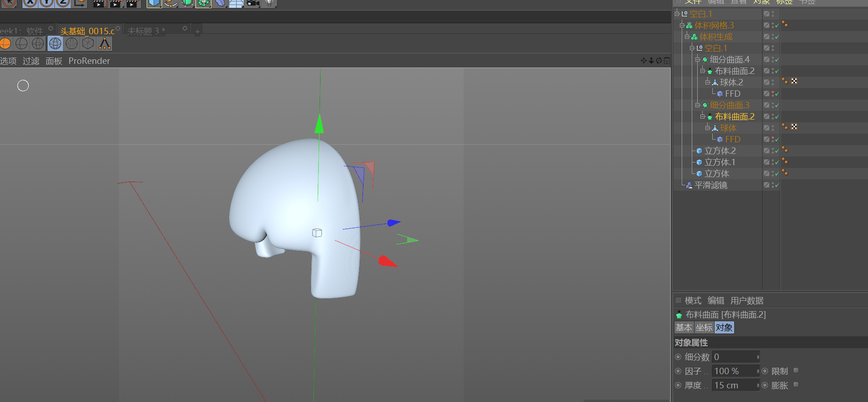Screen dimensions: 868x402
Task: Close the 头基础_0015 document tab
Action: pyautogui.click(x=118, y=28)
